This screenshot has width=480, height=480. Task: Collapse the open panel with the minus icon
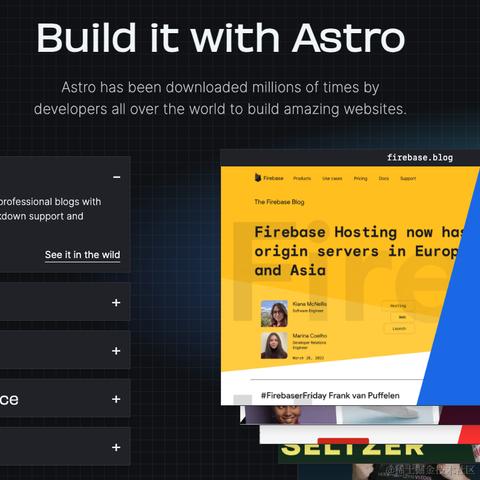pos(116,177)
